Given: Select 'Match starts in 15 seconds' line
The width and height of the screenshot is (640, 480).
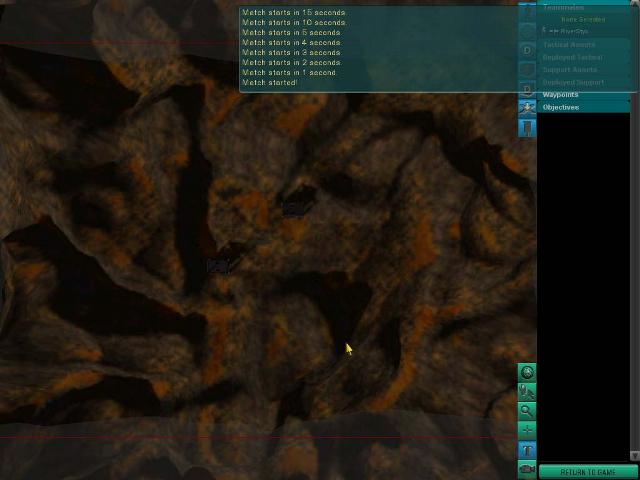Looking at the screenshot, I should [294, 13].
